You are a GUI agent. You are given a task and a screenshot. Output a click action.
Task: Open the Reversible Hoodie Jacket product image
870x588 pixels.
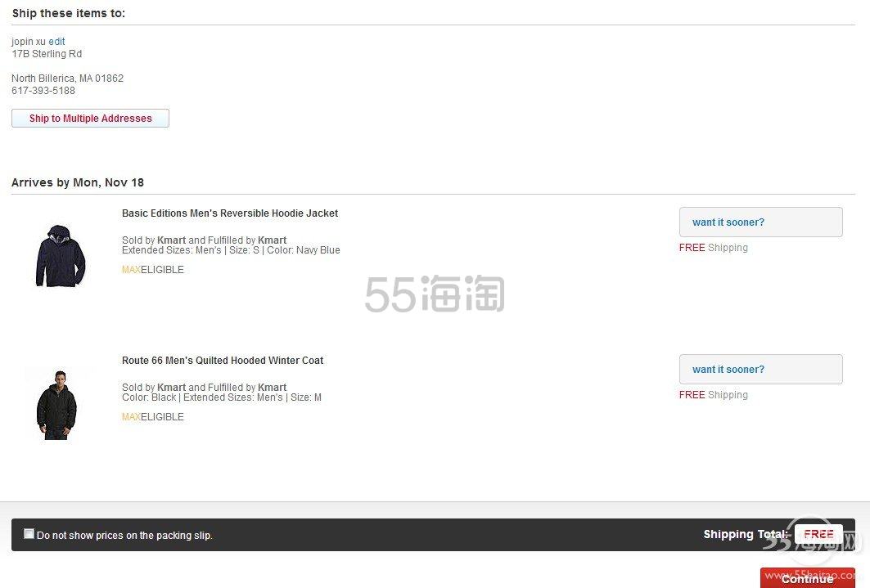click(x=61, y=255)
